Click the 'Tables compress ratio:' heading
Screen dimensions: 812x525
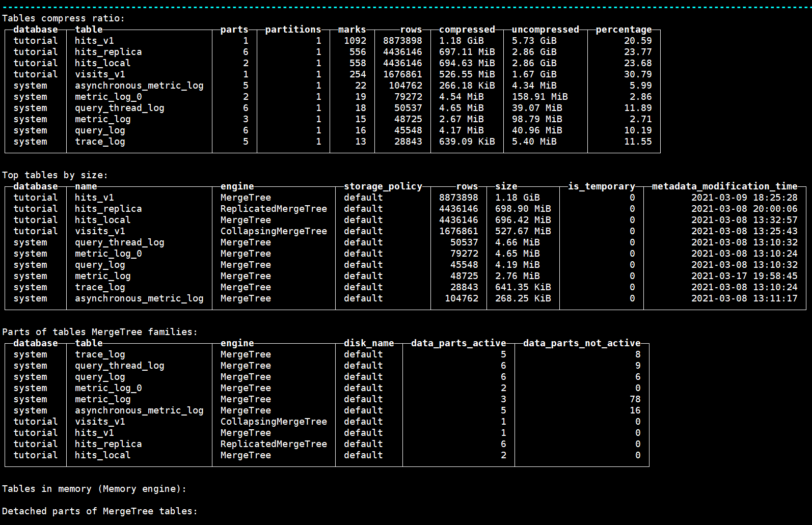[x=63, y=18]
